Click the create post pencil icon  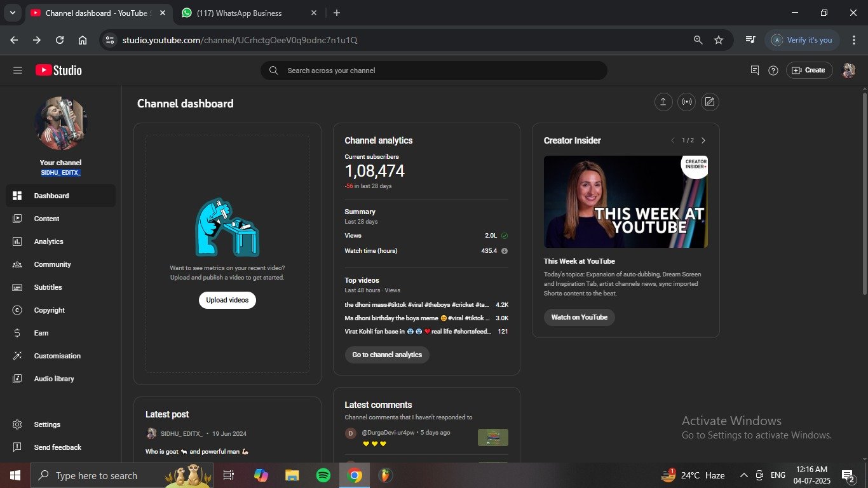710,102
